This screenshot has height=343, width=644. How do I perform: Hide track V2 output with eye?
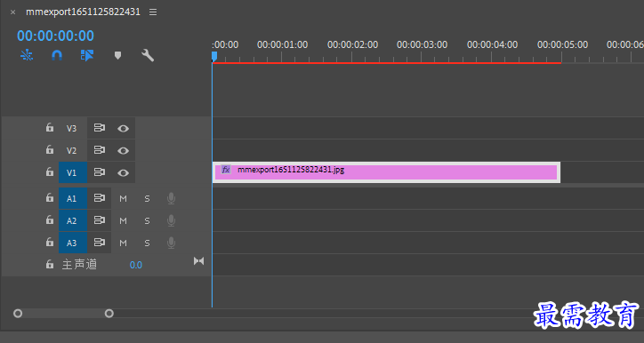click(123, 150)
